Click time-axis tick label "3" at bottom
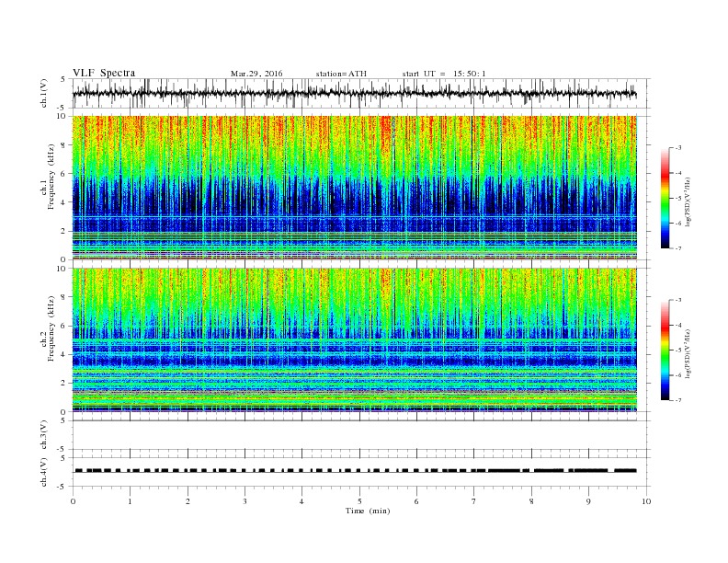 click(x=245, y=501)
